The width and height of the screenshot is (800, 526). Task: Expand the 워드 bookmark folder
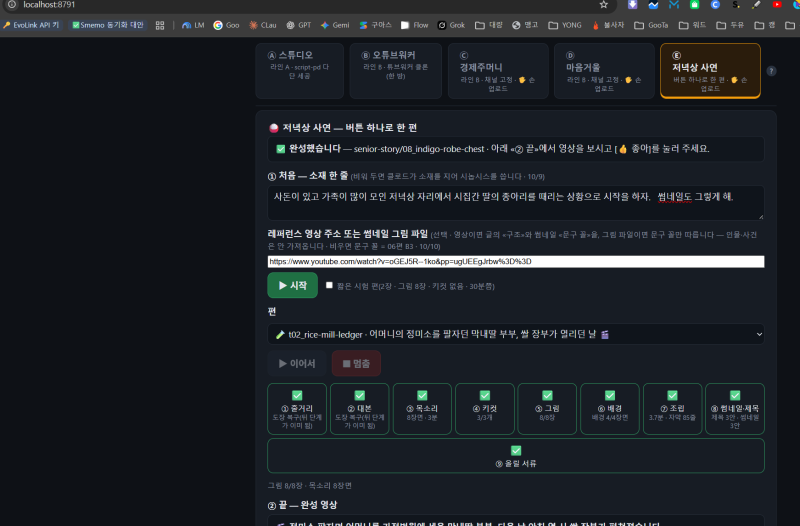coord(692,25)
